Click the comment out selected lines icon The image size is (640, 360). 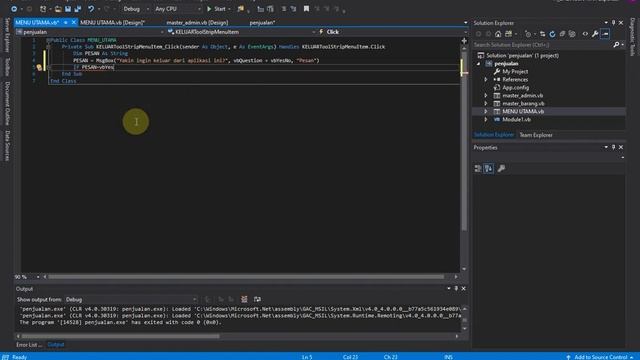284,9
